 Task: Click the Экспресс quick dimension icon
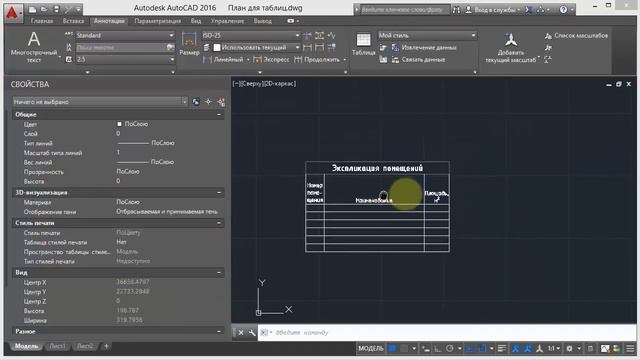257,60
